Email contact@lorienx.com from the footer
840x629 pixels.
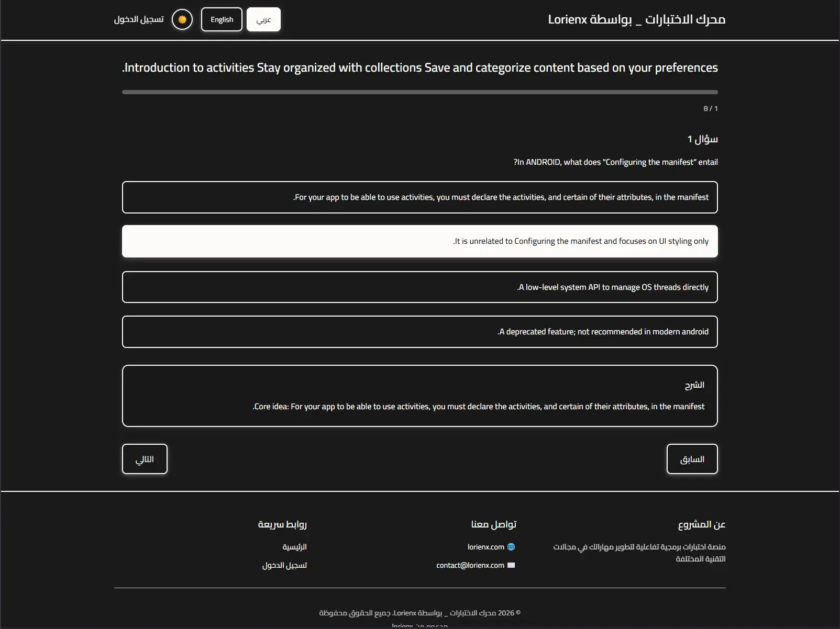tap(469, 565)
